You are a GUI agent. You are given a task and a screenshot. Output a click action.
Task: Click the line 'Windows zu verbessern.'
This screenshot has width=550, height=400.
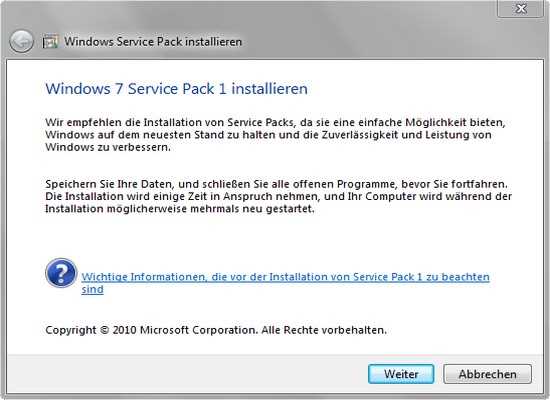108,147
